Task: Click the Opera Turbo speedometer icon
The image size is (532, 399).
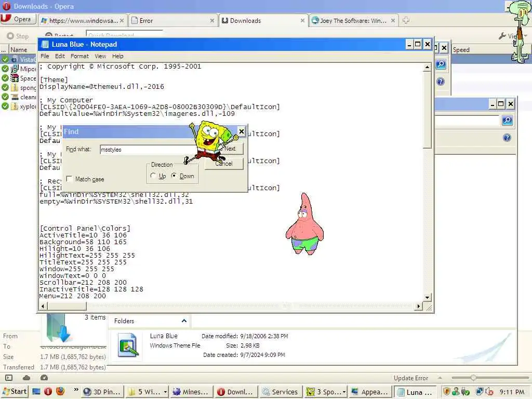Action: click(x=44, y=378)
